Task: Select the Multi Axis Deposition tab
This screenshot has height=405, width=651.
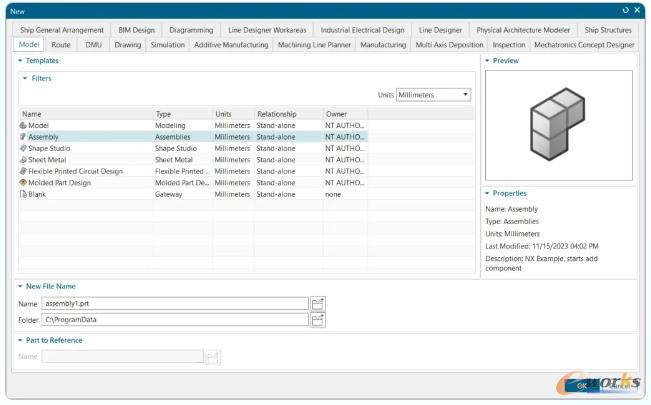Action: pos(450,45)
